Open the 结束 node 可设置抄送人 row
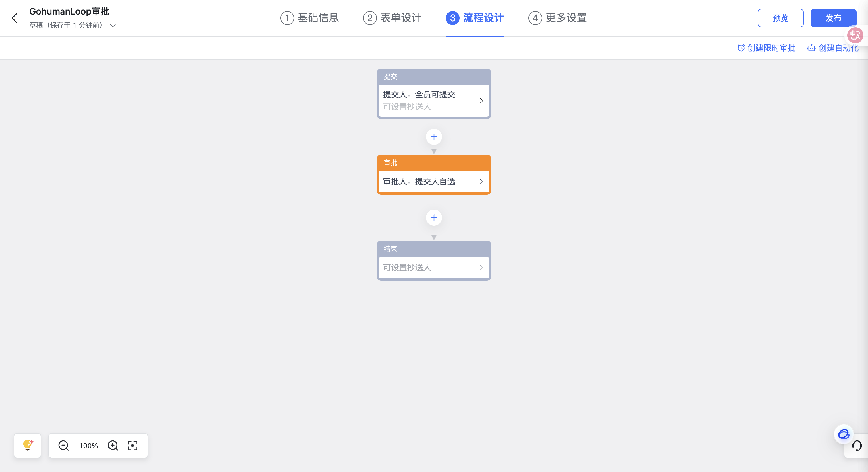Screen dimensions: 868x472 coord(434,268)
